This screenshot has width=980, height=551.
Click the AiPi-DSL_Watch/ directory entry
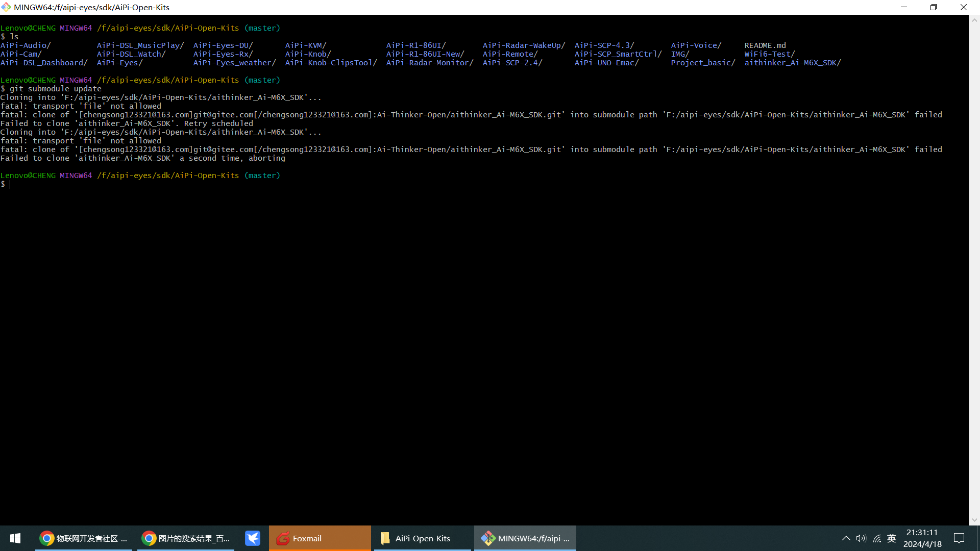(x=131, y=54)
